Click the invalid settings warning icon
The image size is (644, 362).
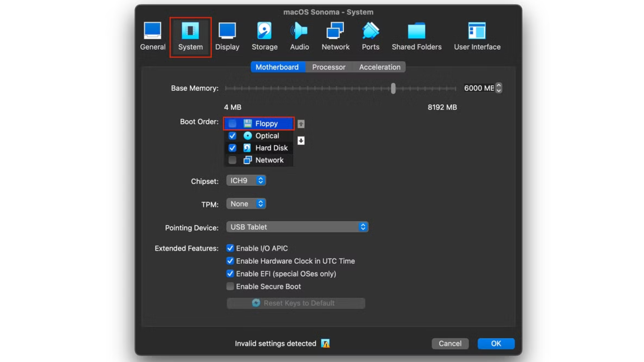point(325,343)
